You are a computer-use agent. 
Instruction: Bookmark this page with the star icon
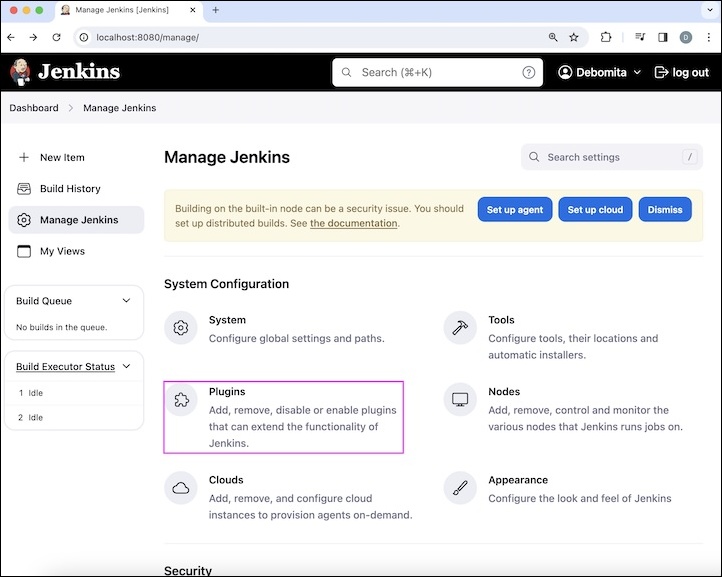coord(574,37)
